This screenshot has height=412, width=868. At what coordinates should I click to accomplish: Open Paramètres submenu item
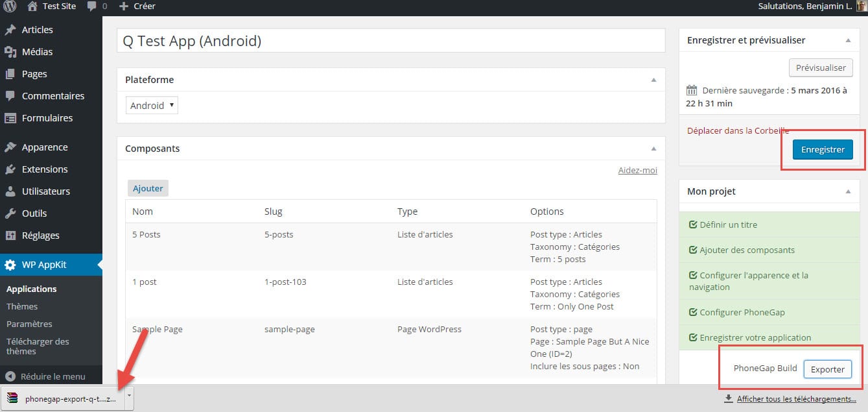click(29, 324)
